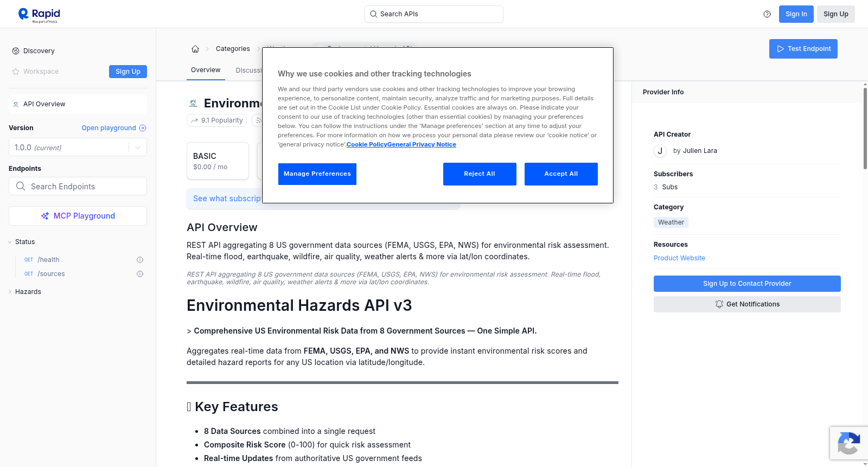
Task: Open Manage Preferences
Action: [317, 174]
